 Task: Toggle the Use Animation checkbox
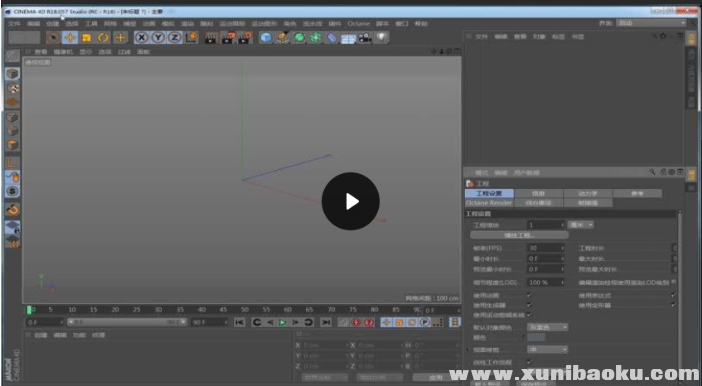(529, 295)
